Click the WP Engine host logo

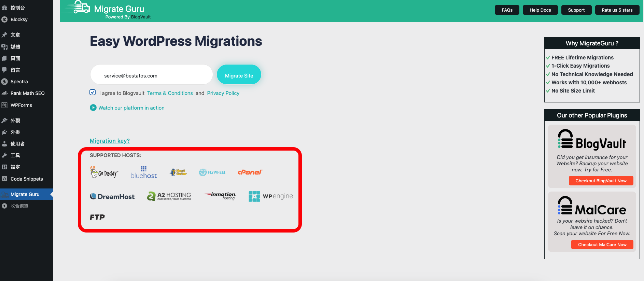[271, 196]
